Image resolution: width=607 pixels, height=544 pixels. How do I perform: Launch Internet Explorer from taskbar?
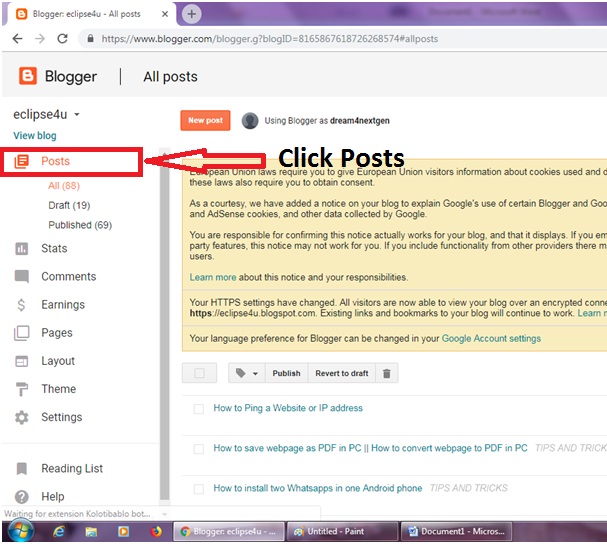[59, 532]
